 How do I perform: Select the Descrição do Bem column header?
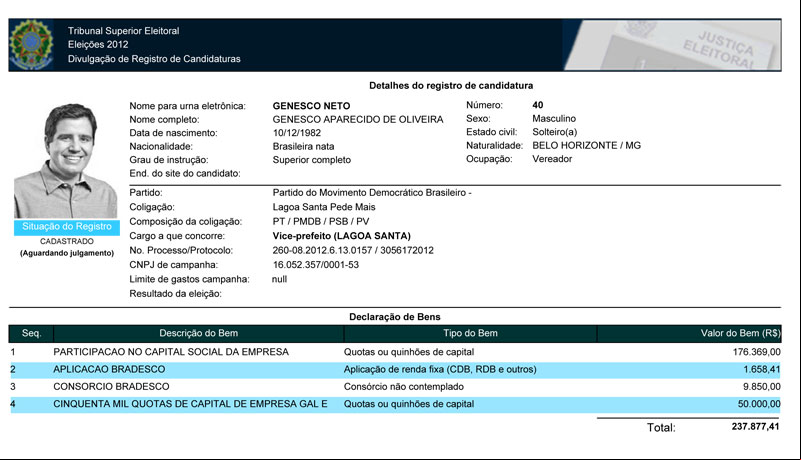(199, 333)
